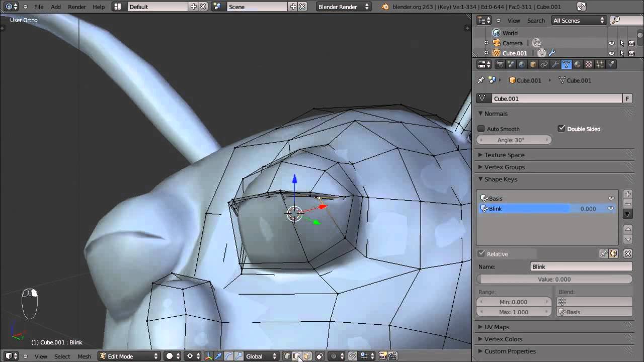Open the Modifiers tab (wrench icon)
Screen dimensions: 644x362
(x=555, y=64)
